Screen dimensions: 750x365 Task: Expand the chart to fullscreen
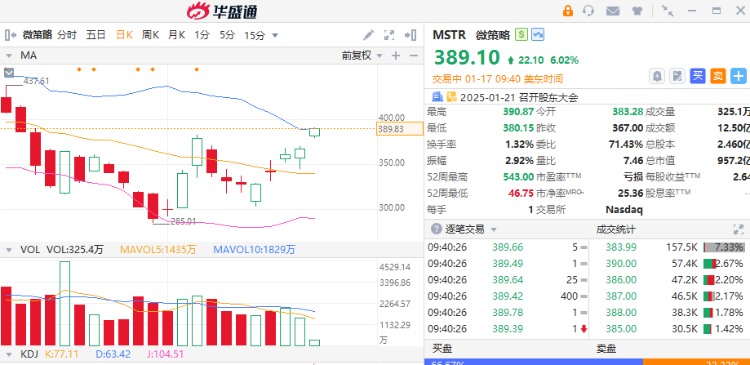pos(389,35)
